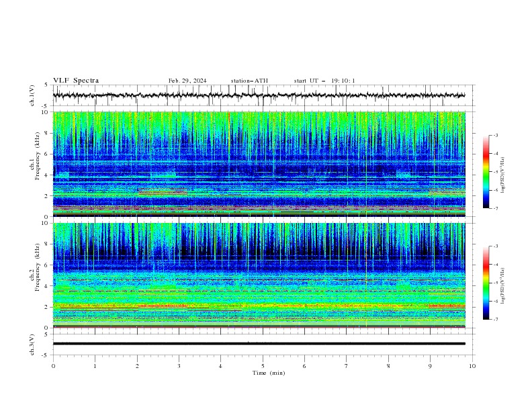Click the ch.2 color bar "-7" label
This screenshot has width=532, height=411.
[496, 319]
